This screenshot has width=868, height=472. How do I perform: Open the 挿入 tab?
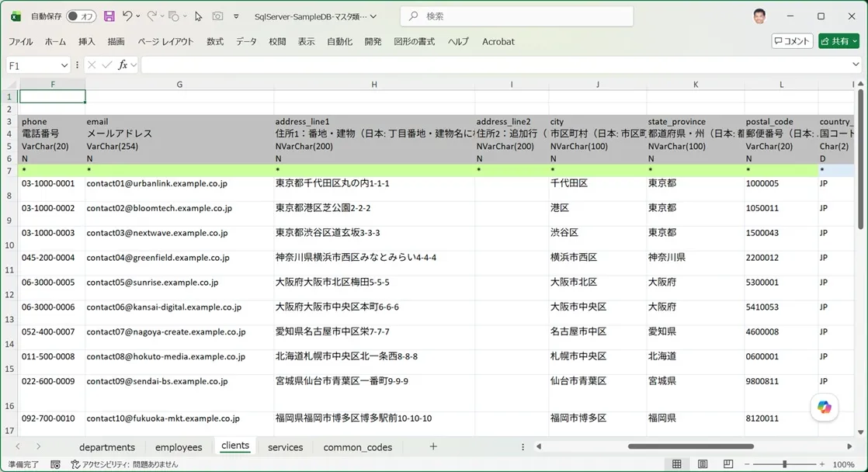pyautogui.click(x=87, y=41)
